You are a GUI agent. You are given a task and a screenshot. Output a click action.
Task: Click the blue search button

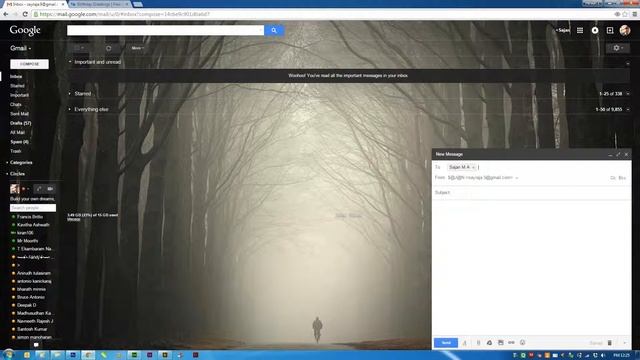(x=274, y=30)
